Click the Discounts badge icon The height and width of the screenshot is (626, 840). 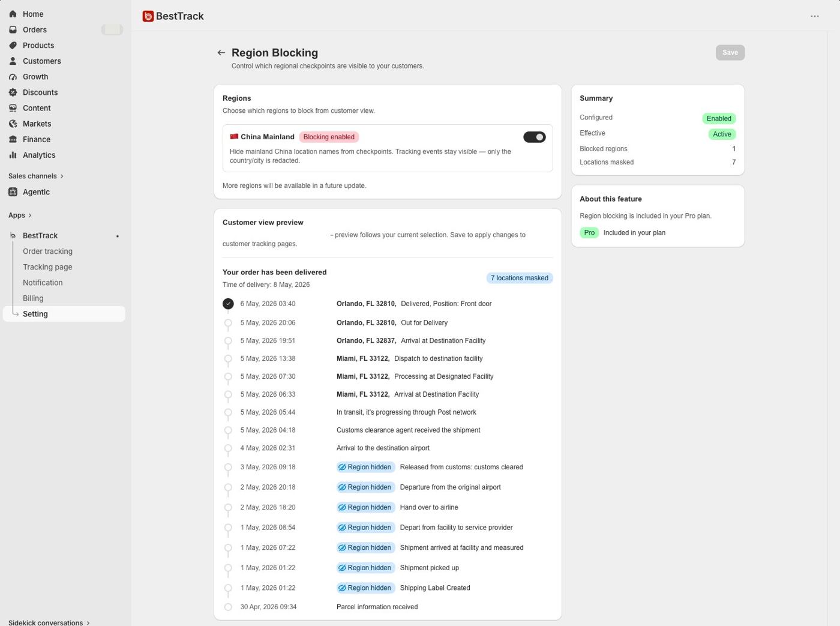pyautogui.click(x=13, y=92)
